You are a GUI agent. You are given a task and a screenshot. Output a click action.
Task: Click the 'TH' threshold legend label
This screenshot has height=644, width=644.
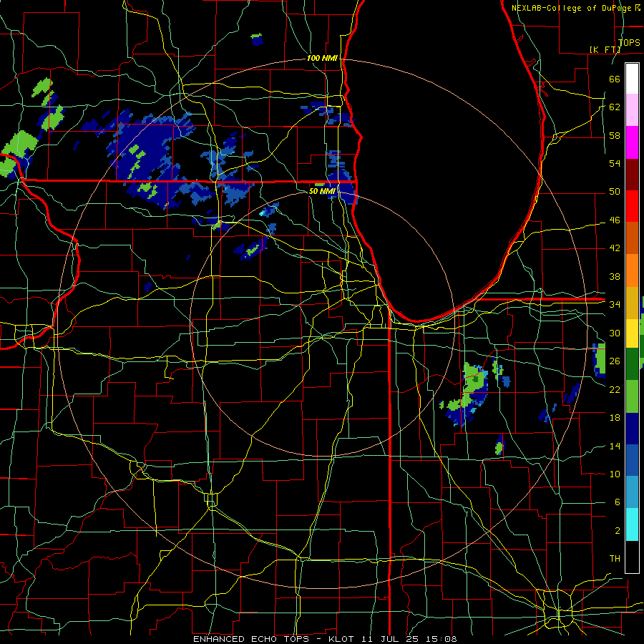click(615, 559)
